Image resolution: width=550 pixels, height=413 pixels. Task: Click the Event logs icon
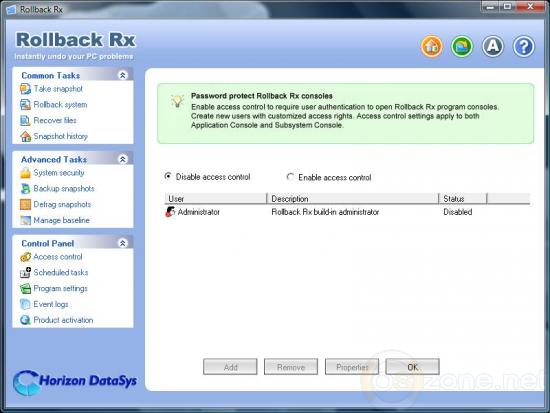click(x=25, y=304)
